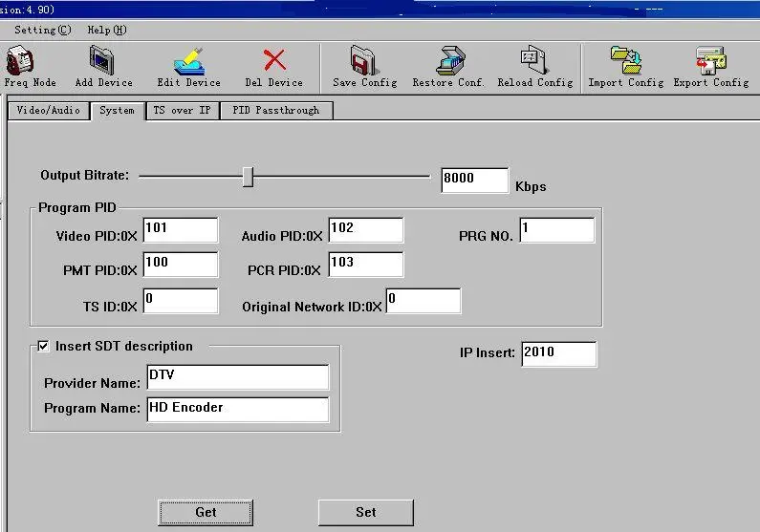Click the PMT PID input field
The image size is (760, 532).
(x=181, y=265)
